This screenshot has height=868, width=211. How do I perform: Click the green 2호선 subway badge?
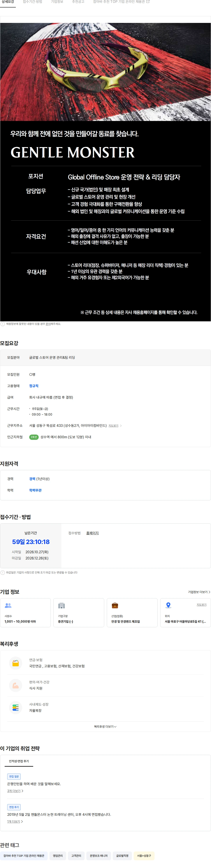[34, 437]
